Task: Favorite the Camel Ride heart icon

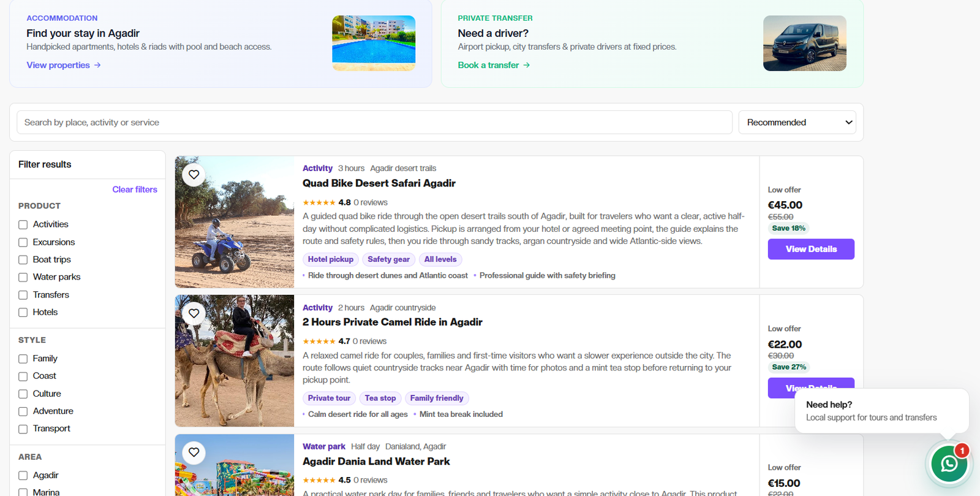Action: pyautogui.click(x=194, y=313)
